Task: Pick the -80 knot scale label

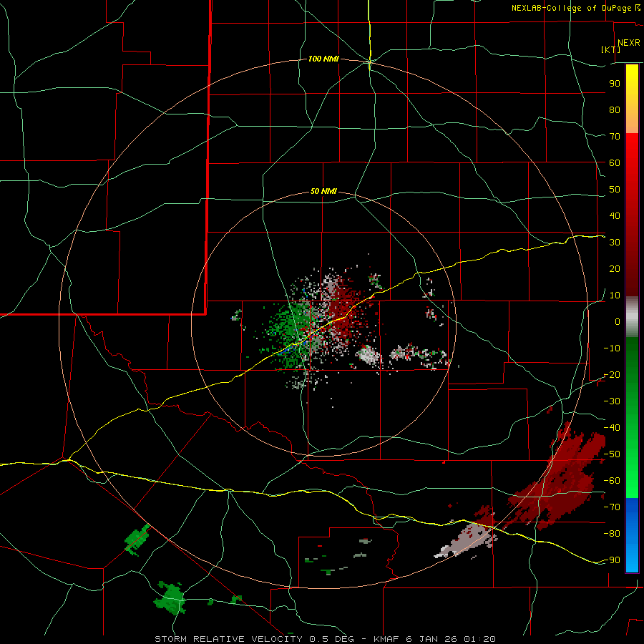Action: [x=612, y=534]
